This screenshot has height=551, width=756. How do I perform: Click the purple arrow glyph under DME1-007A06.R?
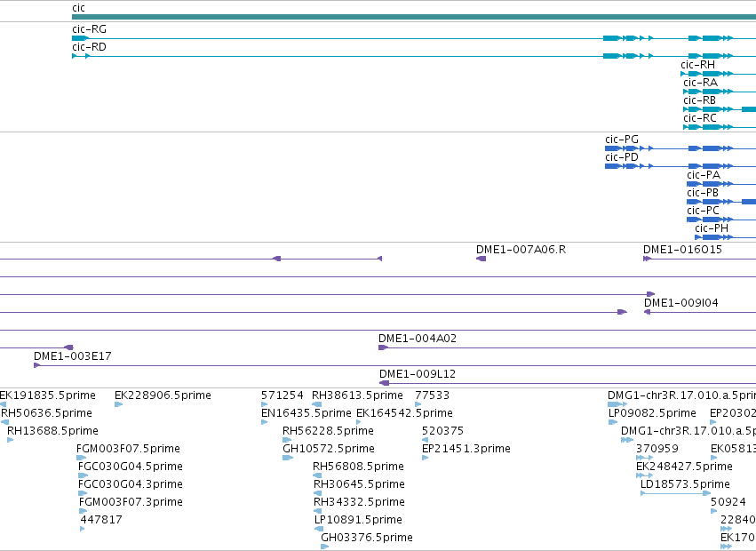[481, 259]
